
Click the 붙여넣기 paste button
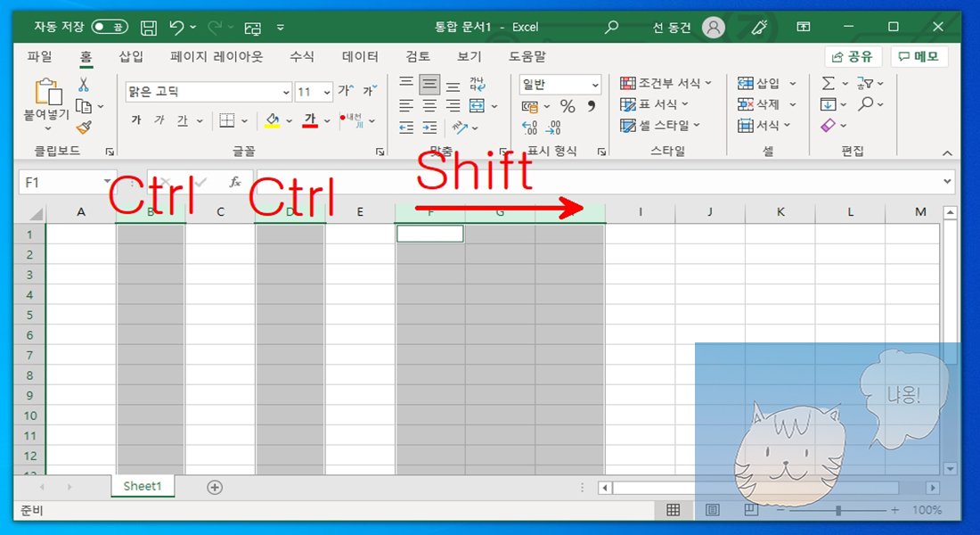tap(47, 103)
